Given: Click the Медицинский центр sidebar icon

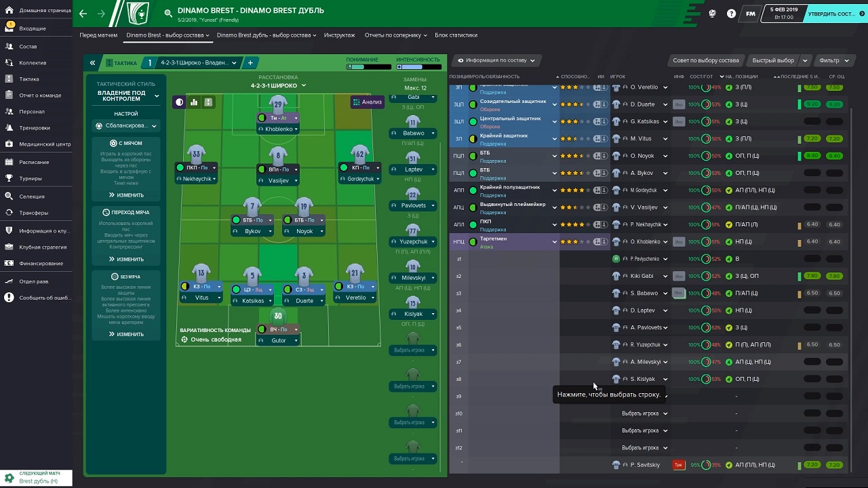Looking at the screenshot, I should 9,144.
